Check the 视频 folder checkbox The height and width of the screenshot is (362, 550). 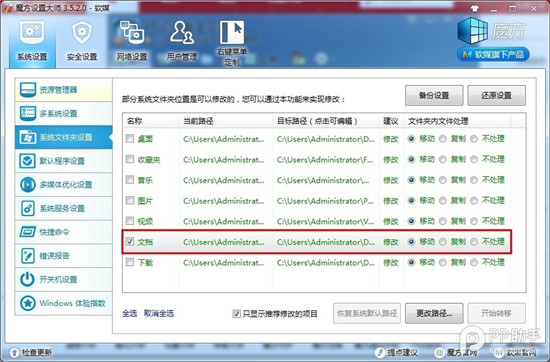point(130,221)
